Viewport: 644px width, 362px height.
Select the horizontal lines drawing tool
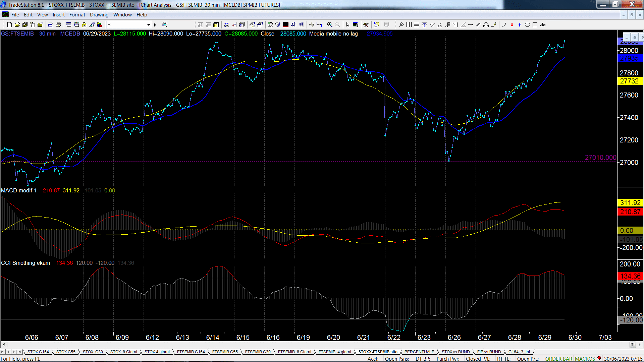[x=416, y=25]
